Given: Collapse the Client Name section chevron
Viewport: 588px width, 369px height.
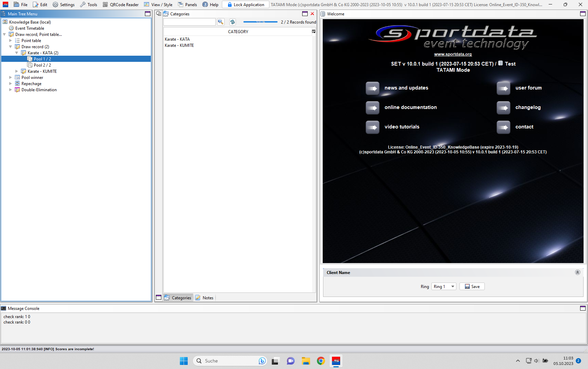Looking at the screenshot, I should click(577, 272).
